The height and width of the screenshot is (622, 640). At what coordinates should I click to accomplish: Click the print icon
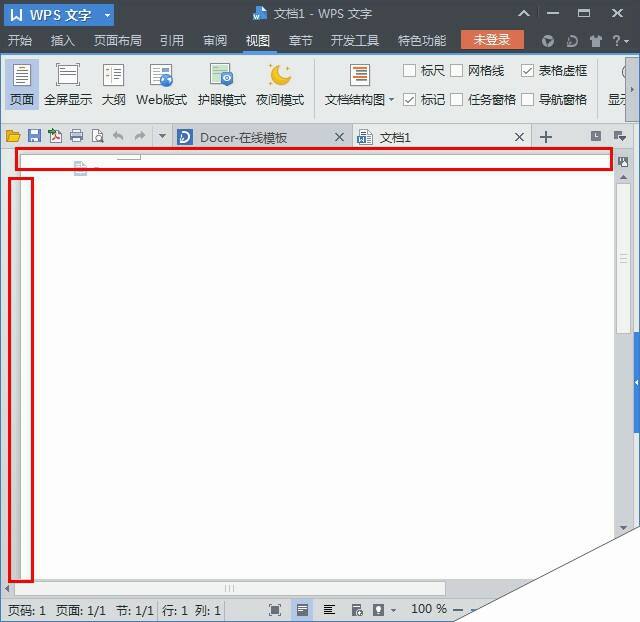76,136
